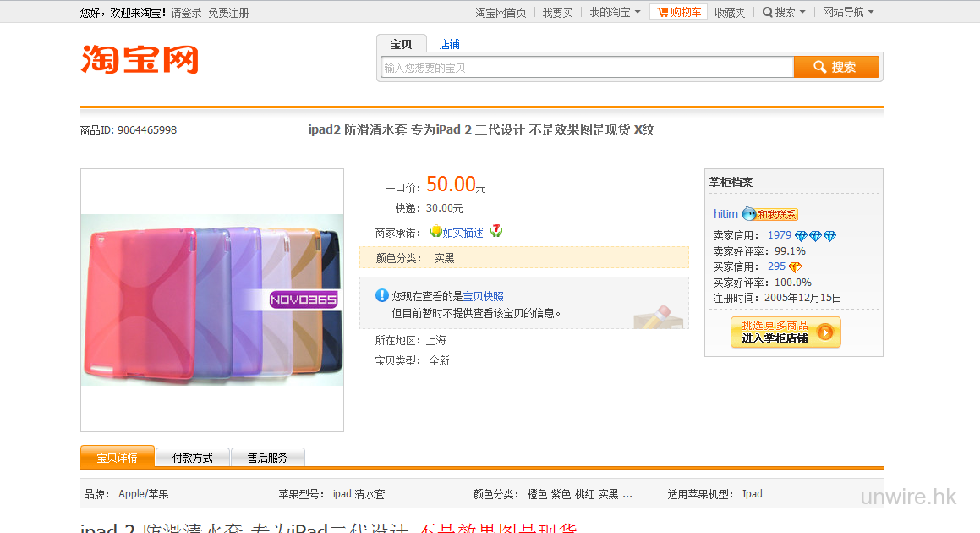This screenshot has height=533, width=980.
Task: Click the iPad case product image
Action: pos(212,300)
